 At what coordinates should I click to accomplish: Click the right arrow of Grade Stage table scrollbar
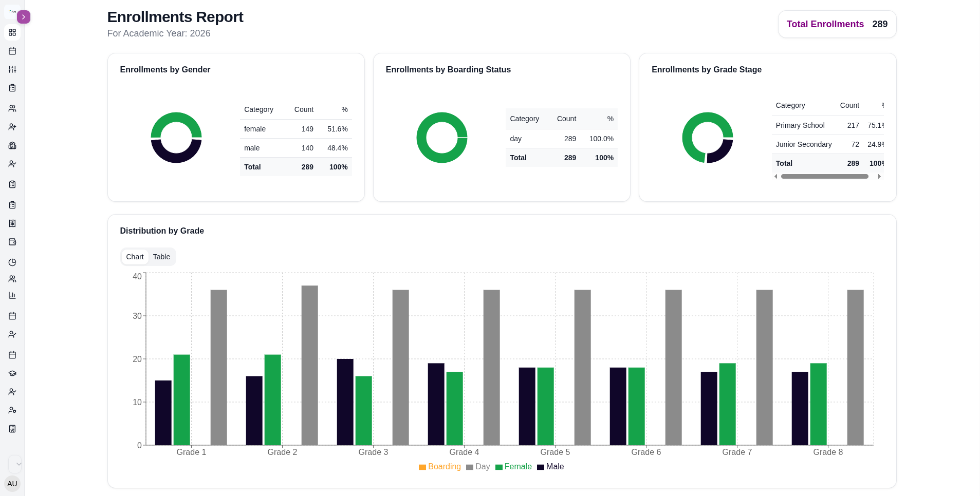(x=879, y=177)
